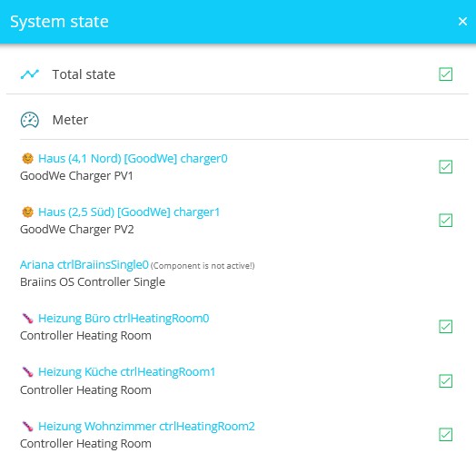
Task: Click the System state title
Action: click(x=59, y=22)
